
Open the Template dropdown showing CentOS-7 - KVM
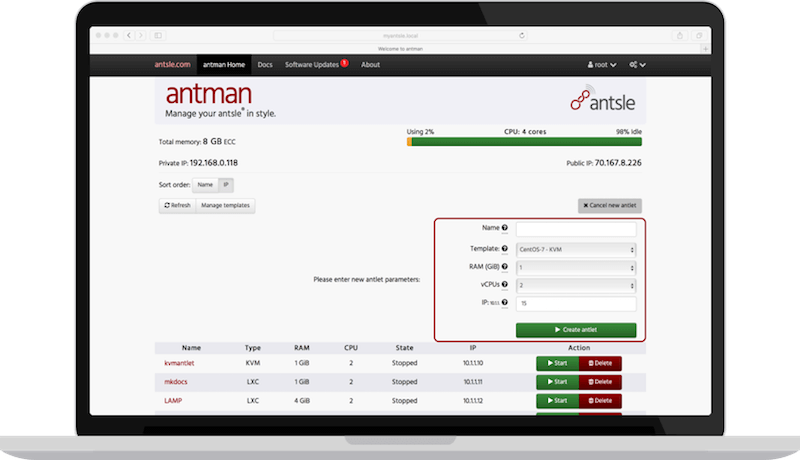coord(576,249)
